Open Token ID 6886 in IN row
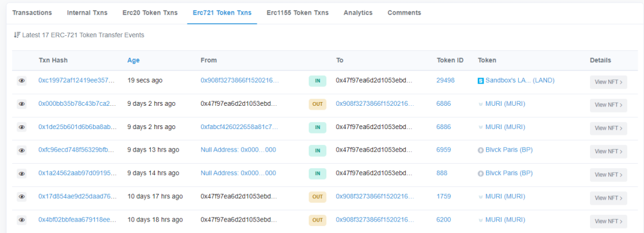 (x=443, y=127)
